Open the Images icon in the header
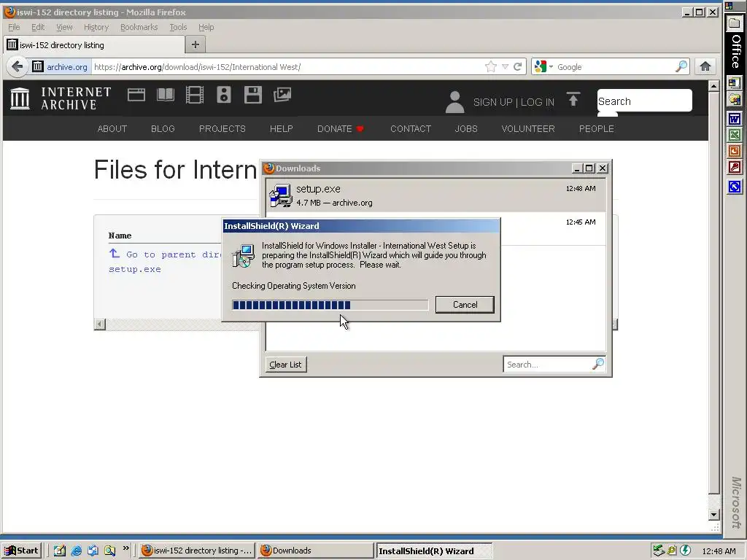 [x=282, y=95]
